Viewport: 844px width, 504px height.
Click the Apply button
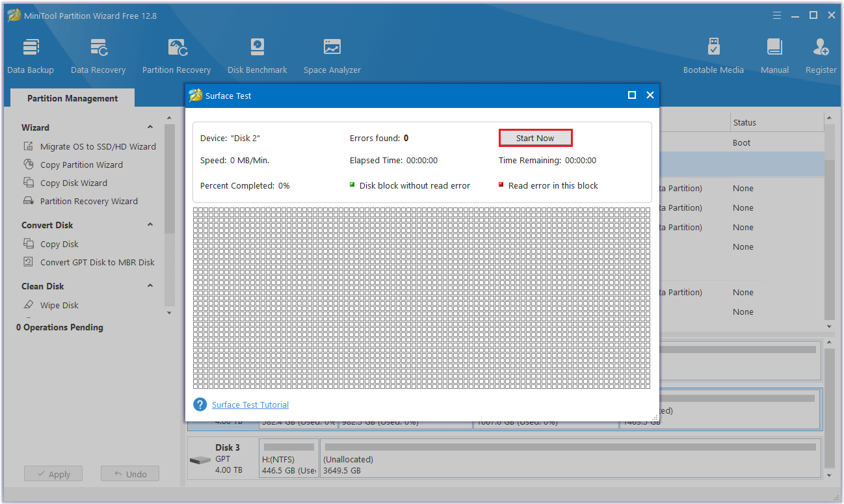coord(53,474)
